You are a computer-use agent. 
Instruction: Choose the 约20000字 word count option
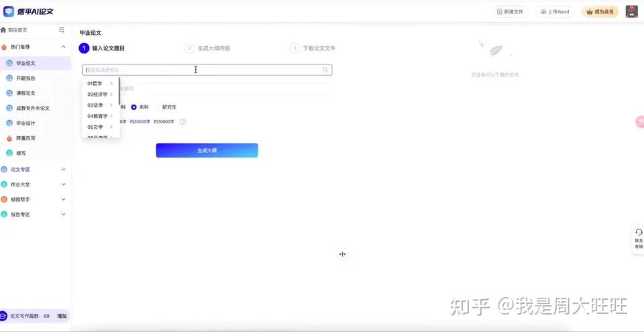tap(140, 121)
